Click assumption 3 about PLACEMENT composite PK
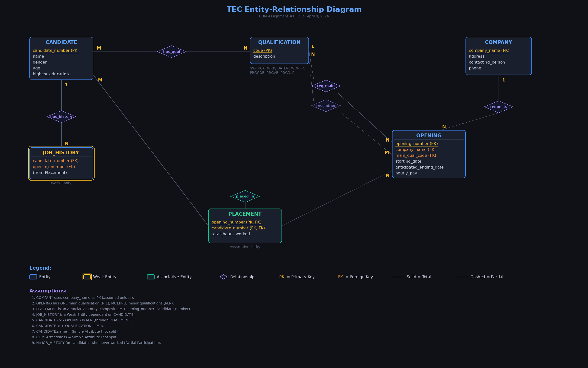The width and height of the screenshot is (588, 368). point(111,309)
